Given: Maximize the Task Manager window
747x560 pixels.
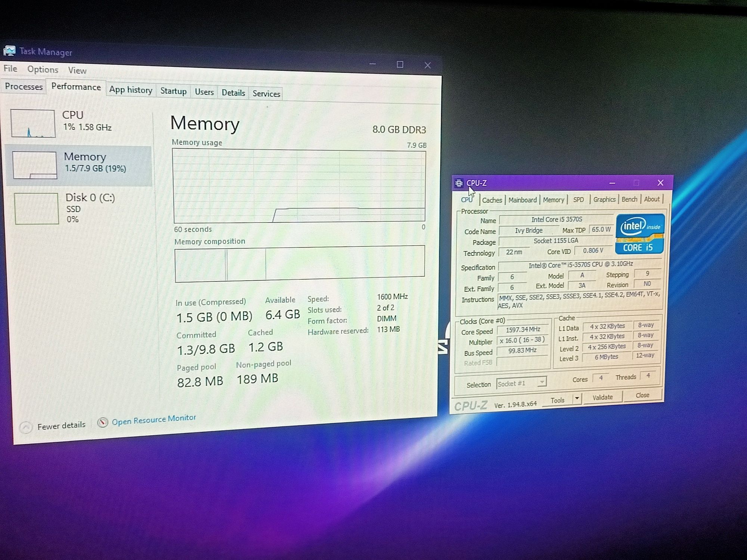Looking at the screenshot, I should [x=400, y=65].
